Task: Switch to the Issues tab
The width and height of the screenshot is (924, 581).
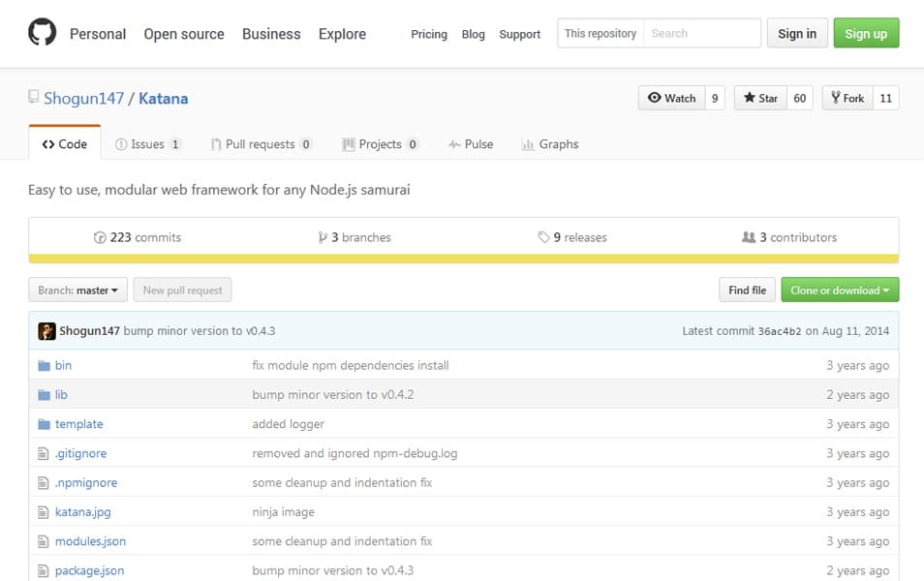Action: coord(147,144)
